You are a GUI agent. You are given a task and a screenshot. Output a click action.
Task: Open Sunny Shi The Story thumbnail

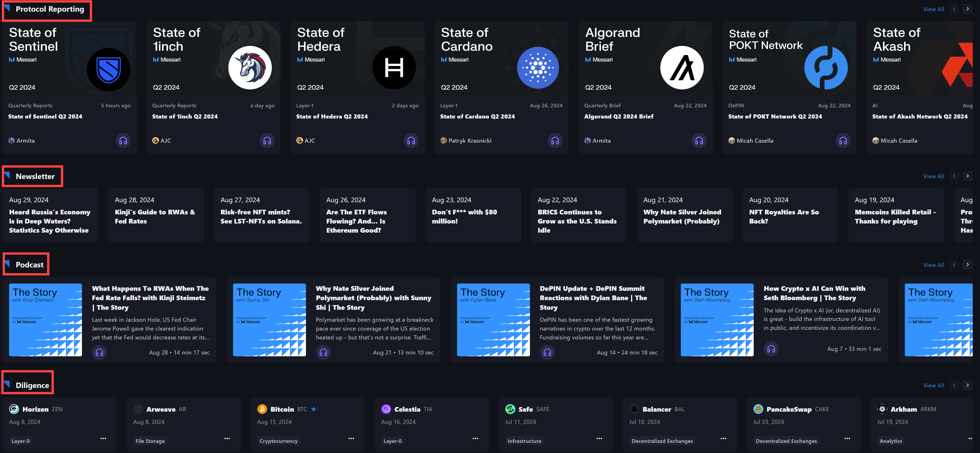pyautogui.click(x=269, y=320)
